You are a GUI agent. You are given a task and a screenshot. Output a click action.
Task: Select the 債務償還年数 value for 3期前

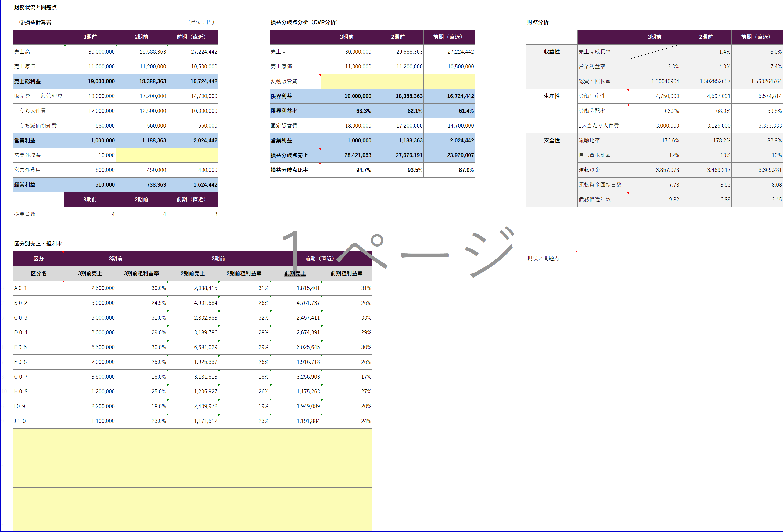click(654, 199)
